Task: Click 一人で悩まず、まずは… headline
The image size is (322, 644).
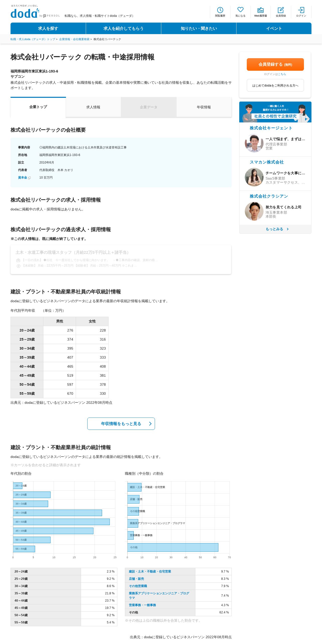Action: pyautogui.click(x=285, y=139)
